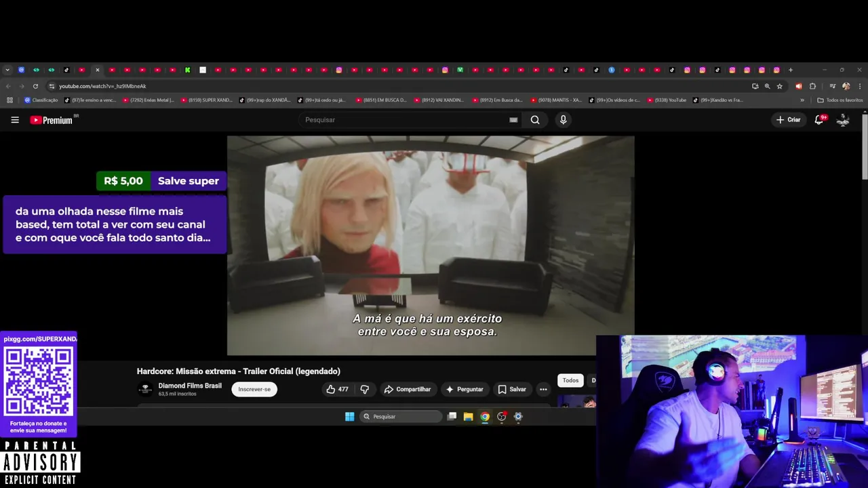868x488 pixels.
Task: Open '(9078) MANTIS - XA...' bookmark
Action: coord(557,100)
